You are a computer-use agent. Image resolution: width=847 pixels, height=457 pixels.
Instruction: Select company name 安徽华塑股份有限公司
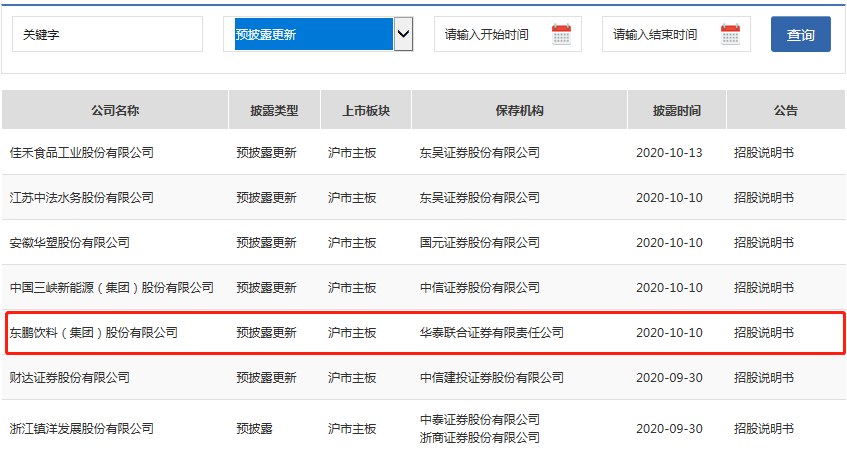click(x=70, y=243)
